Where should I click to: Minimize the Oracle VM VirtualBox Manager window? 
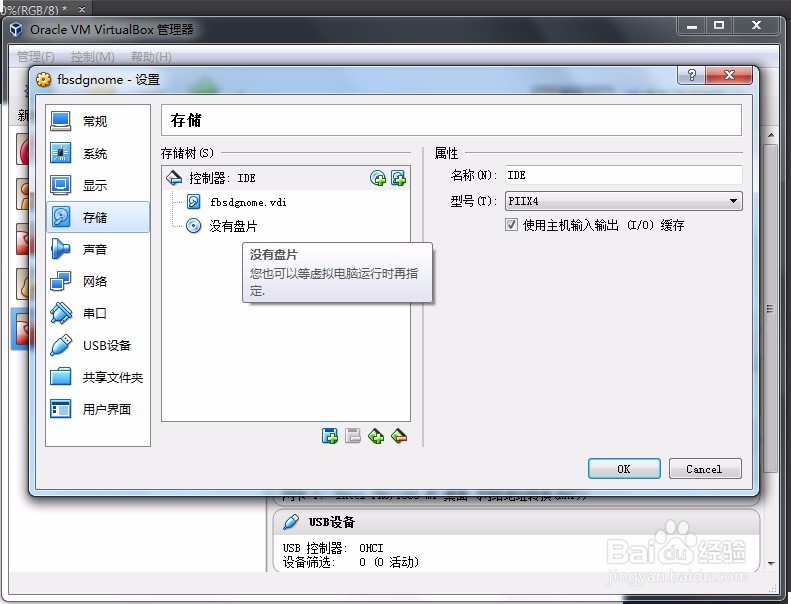692,25
